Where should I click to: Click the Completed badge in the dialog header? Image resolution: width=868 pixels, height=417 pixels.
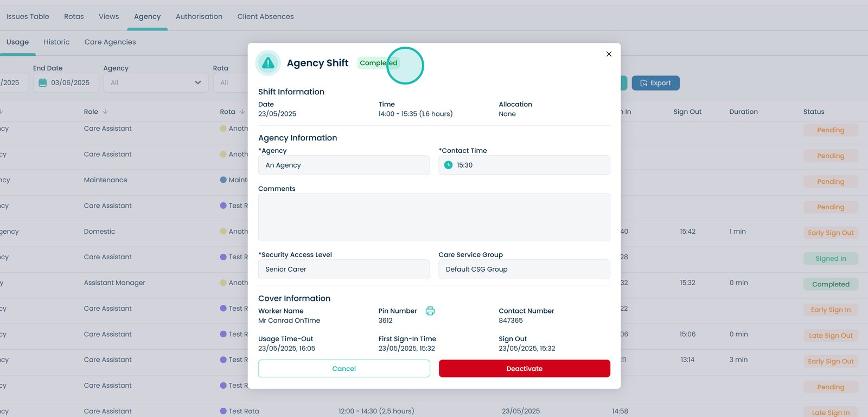tap(379, 63)
